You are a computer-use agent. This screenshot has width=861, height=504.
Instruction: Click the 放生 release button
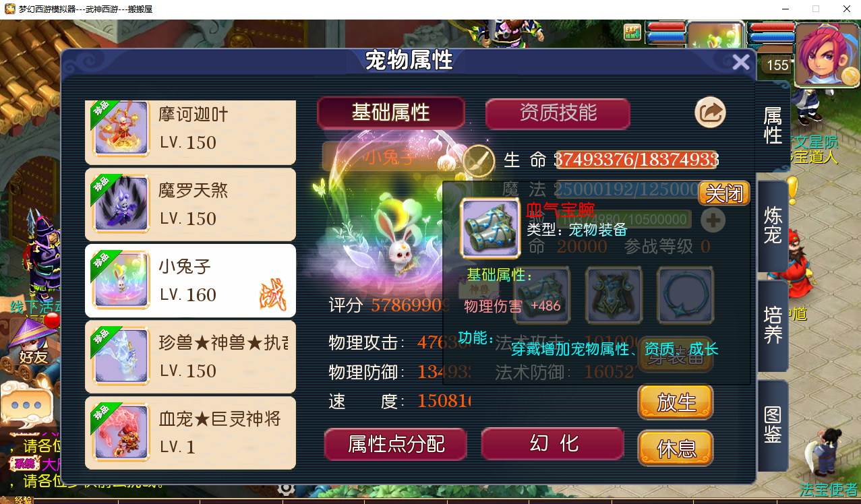[676, 402]
